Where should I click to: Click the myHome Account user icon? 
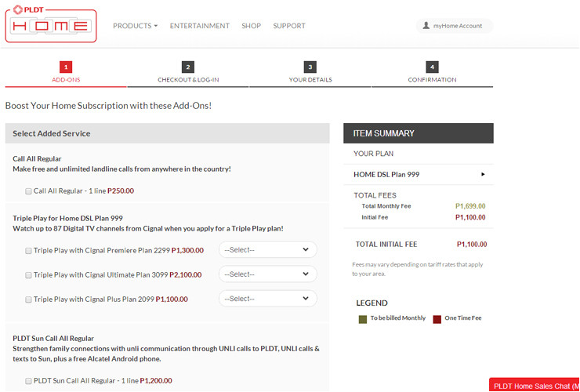pyautogui.click(x=426, y=26)
